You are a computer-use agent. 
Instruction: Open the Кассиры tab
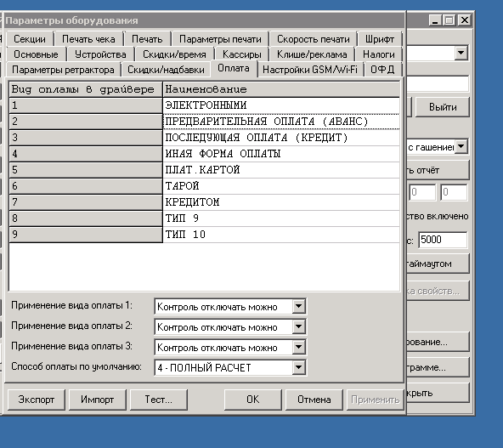242,54
